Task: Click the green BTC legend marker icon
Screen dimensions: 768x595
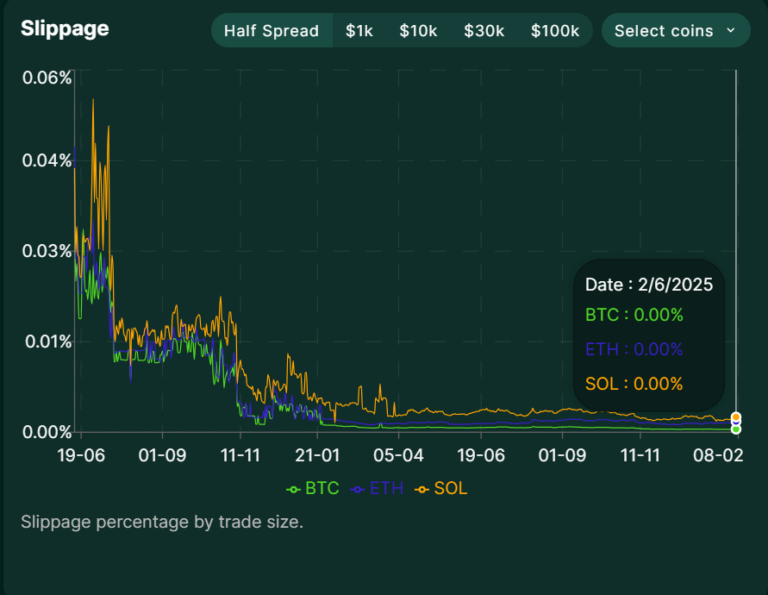Action: (293, 489)
